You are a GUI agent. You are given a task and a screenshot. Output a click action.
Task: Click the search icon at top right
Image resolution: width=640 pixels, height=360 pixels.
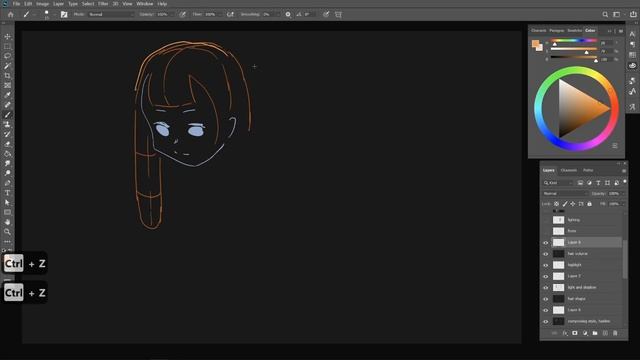pyautogui.click(x=605, y=14)
